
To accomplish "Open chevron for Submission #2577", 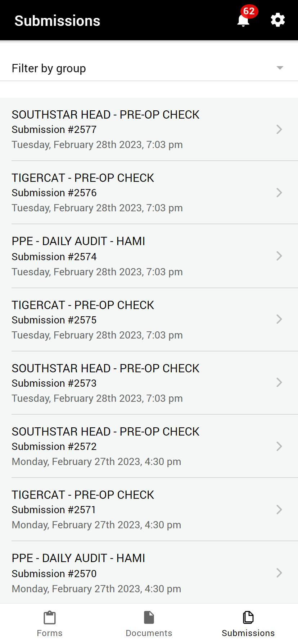I will [279, 129].
